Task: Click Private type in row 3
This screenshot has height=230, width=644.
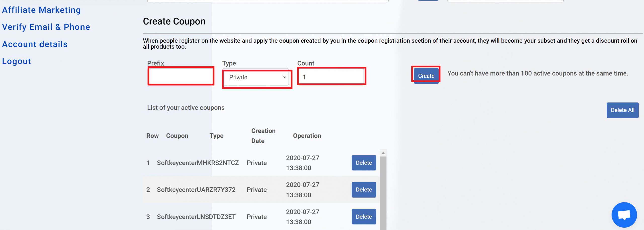Action: pos(257,217)
